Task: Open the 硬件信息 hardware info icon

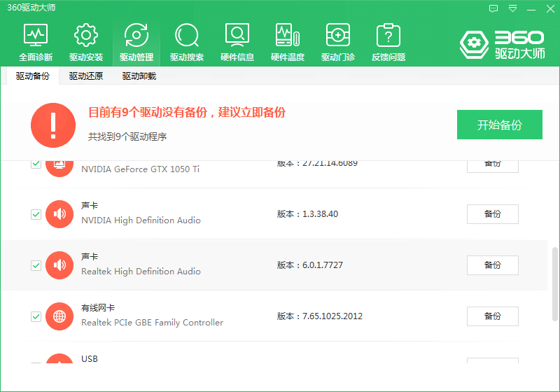Action: pos(237,42)
